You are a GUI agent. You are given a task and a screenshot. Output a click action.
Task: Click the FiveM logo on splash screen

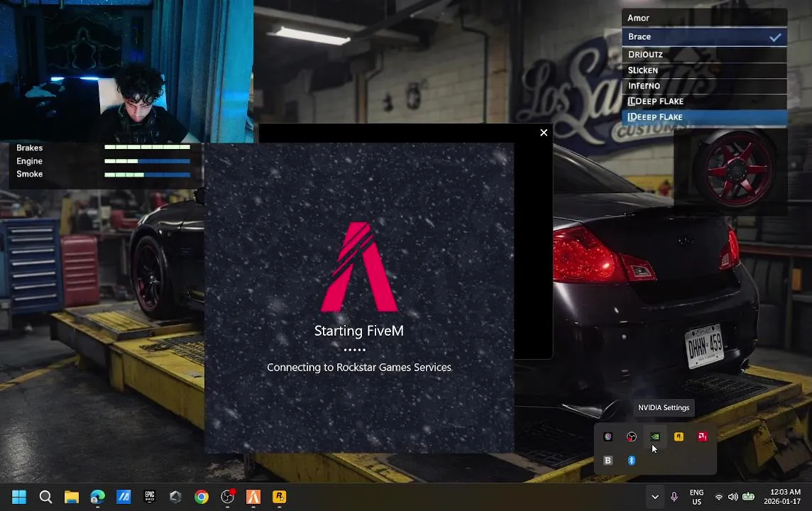click(x=359, y=267)
